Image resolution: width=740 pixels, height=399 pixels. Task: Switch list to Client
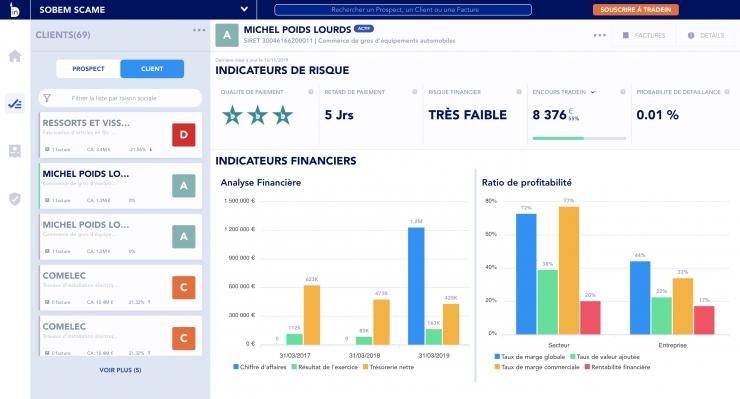152,69
